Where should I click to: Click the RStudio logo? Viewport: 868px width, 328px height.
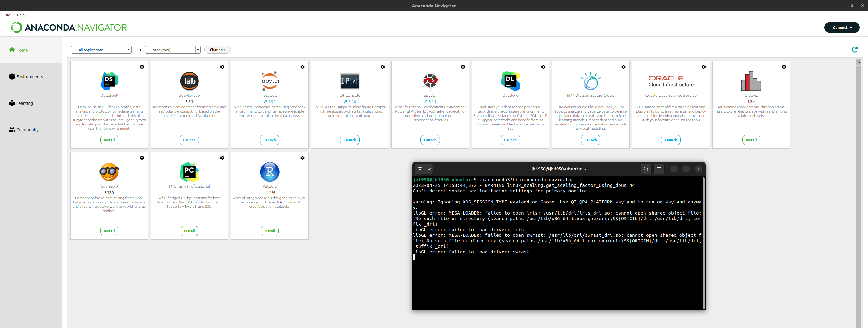(x=269, y=172)
